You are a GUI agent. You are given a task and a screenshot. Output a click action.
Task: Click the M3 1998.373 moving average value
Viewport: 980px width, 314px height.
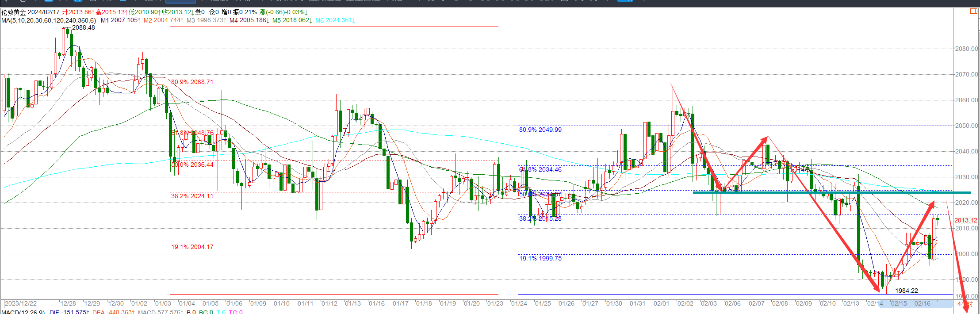(x=206, y=20)
